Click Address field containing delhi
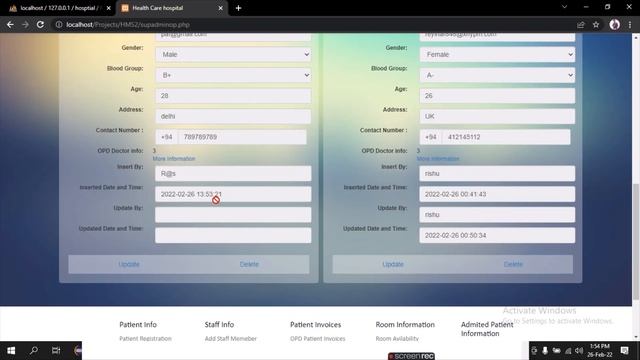The width and height of the screenshot is (640, 360). pyautogui.click(x=233, y=116)
